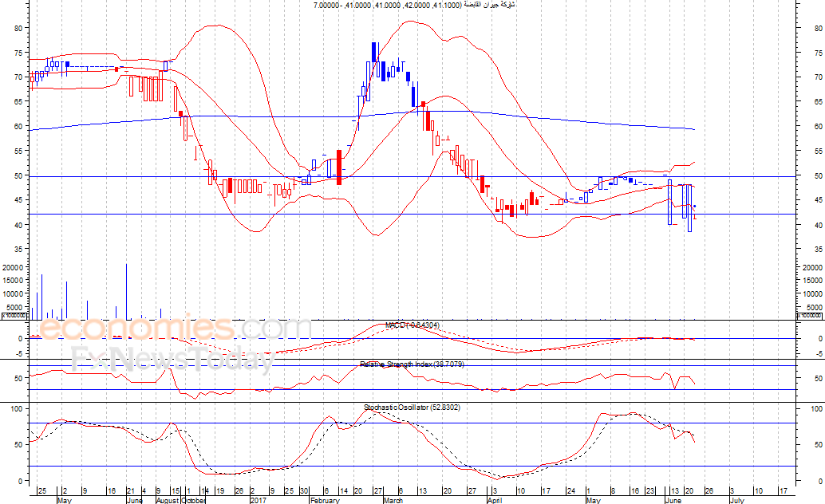Click the 2017 year label on time axis
Image resolution: width=825 pixels, height=504 pixels.
click(x=258, y=501)
